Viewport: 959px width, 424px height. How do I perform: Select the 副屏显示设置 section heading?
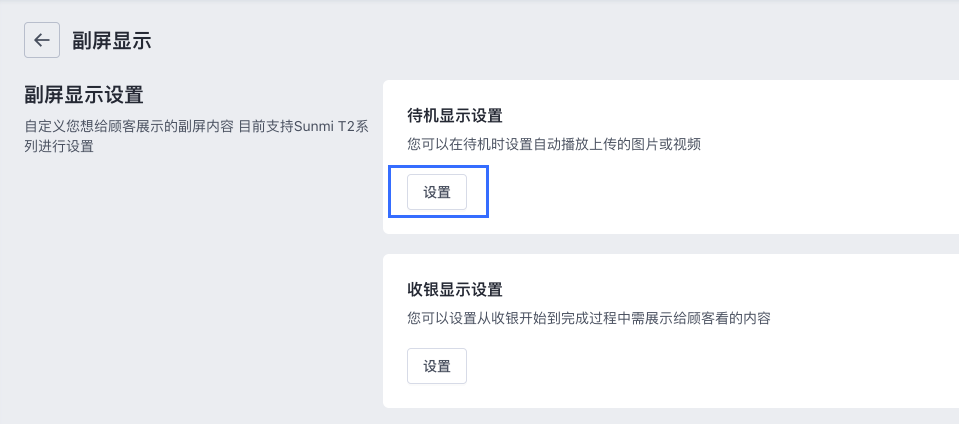(x=84, y=95)
